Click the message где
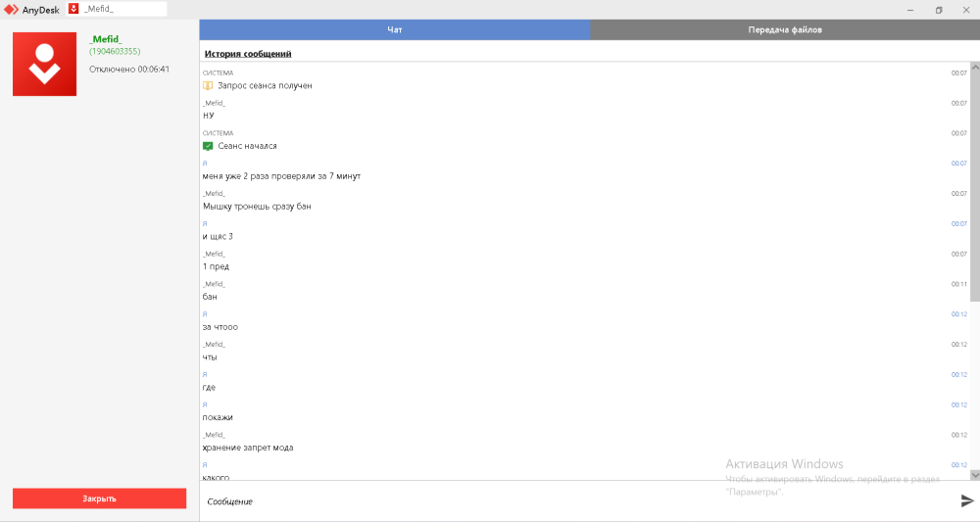Viewport: 980px width, 522px height. 209,387
